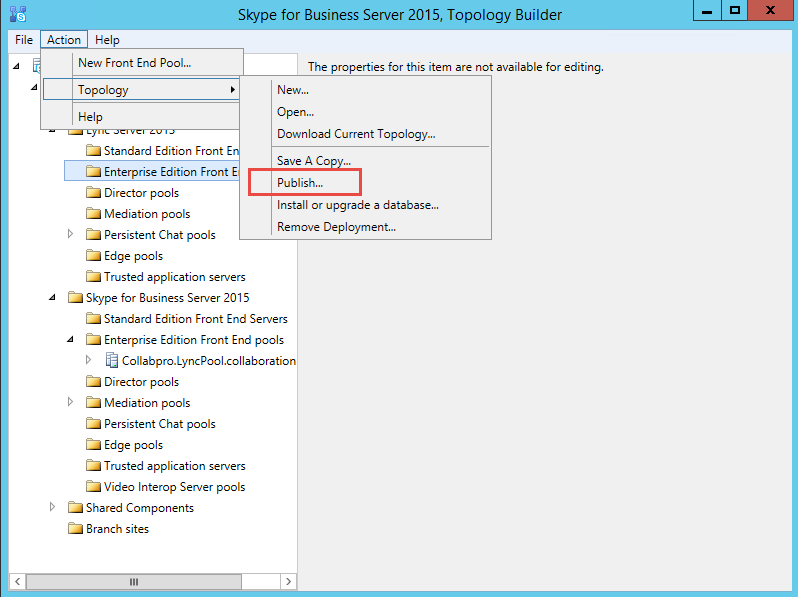Screen dimensions: 798x597
Task: Expand the Shared Components node
Action: point(52,507)
